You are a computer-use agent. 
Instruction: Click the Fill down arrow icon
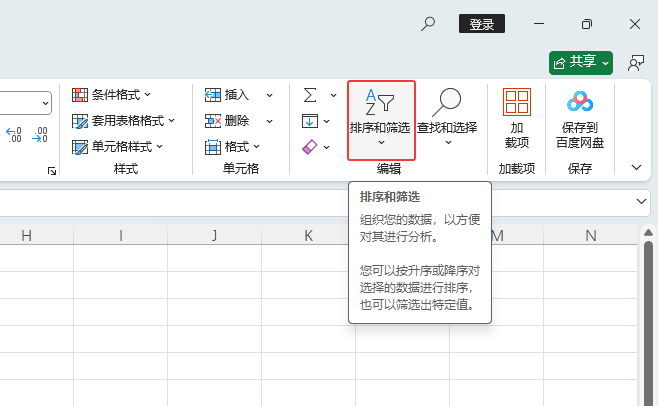pyautogui.click(x=310, y=121)
